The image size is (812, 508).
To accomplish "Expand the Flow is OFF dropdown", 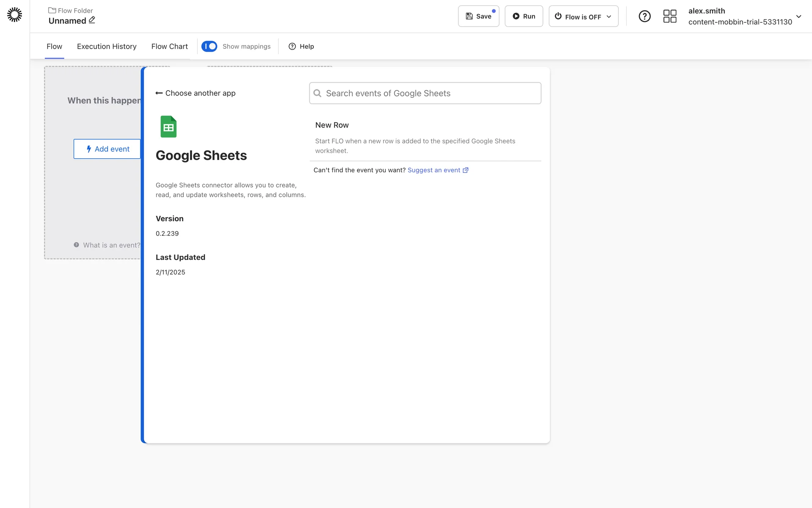I will point(583,16).
